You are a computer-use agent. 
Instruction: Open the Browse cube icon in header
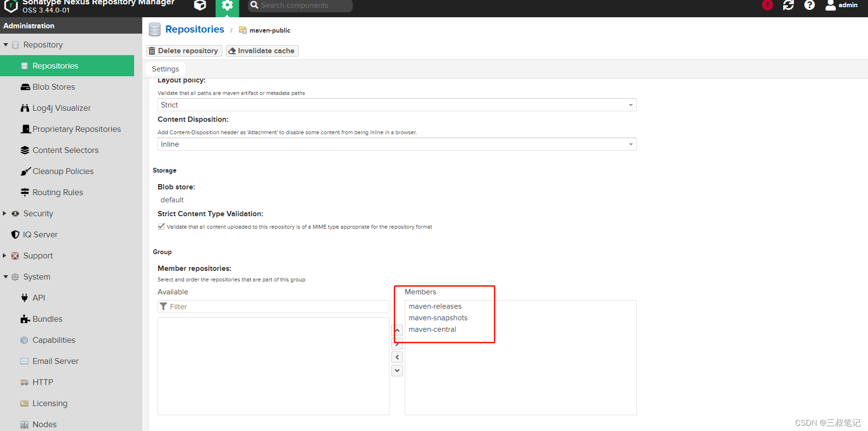[200, 5]
